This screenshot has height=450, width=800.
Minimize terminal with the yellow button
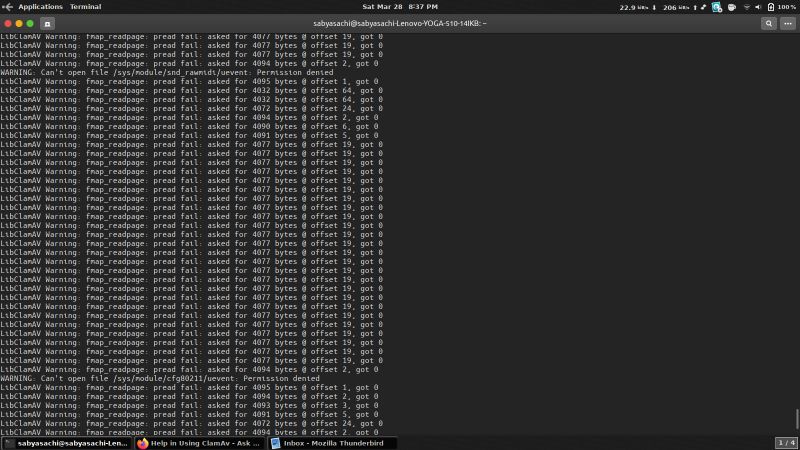click(x=19, y=23)
